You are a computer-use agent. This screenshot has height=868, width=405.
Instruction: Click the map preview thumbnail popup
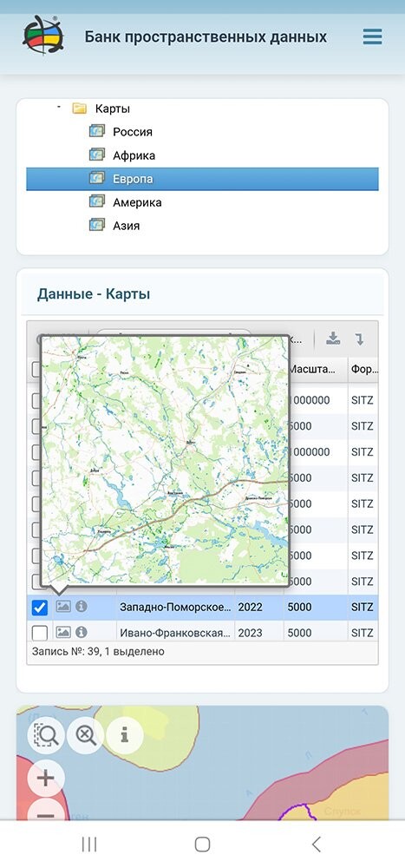[165, 459]
